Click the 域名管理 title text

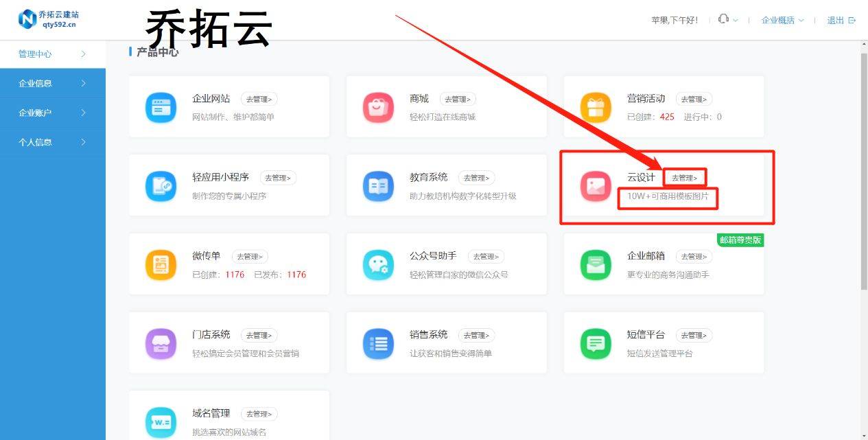point(211,413)
